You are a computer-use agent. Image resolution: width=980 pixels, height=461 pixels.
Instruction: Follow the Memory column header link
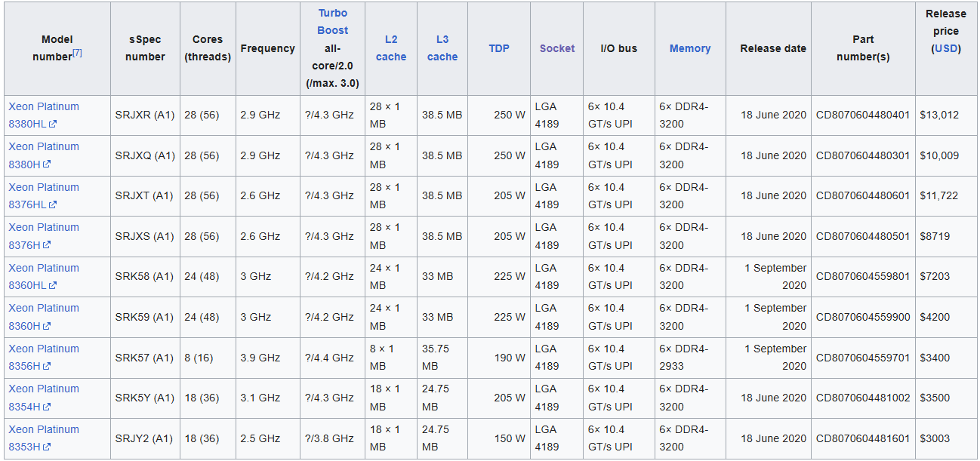(x=690, y=48)
